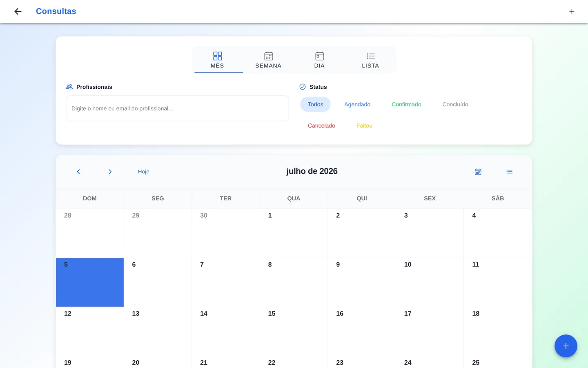Switch to list view icon beside calendar title
Image resolution: width=588 pixels, height=368 pixels.
509,172
